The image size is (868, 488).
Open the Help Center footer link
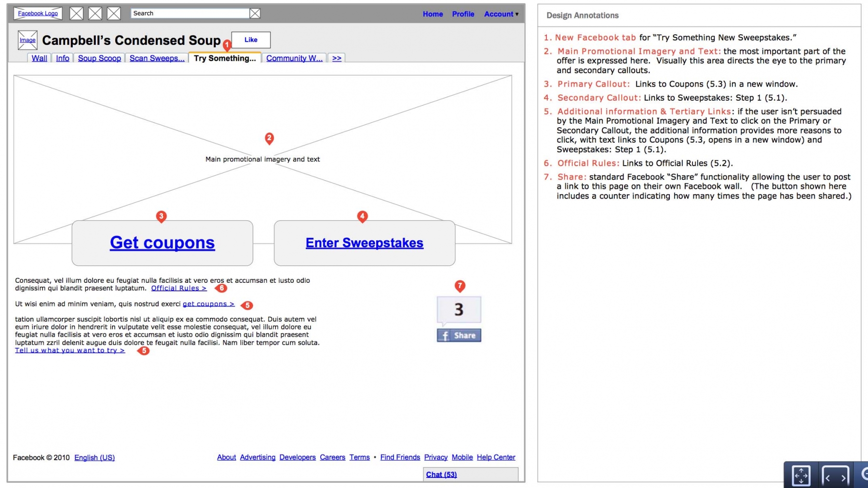[496, 457]
